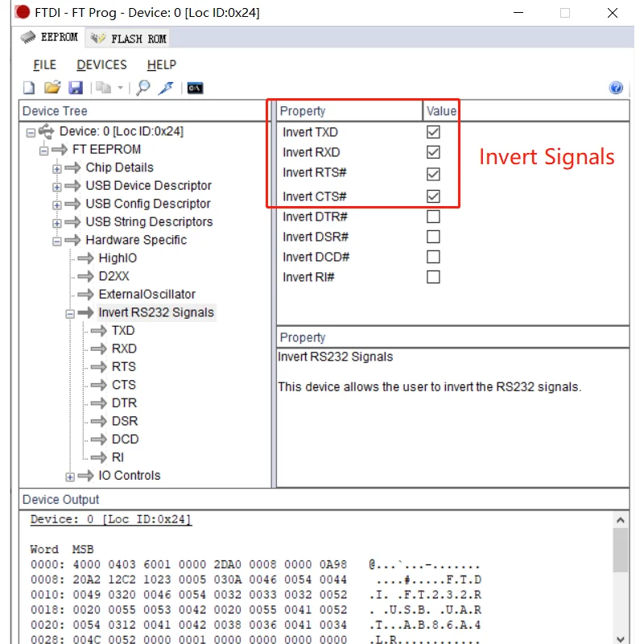Uncheck the Invert TXD checkbox
Screen dimensions: 644x644
point(433,132)
